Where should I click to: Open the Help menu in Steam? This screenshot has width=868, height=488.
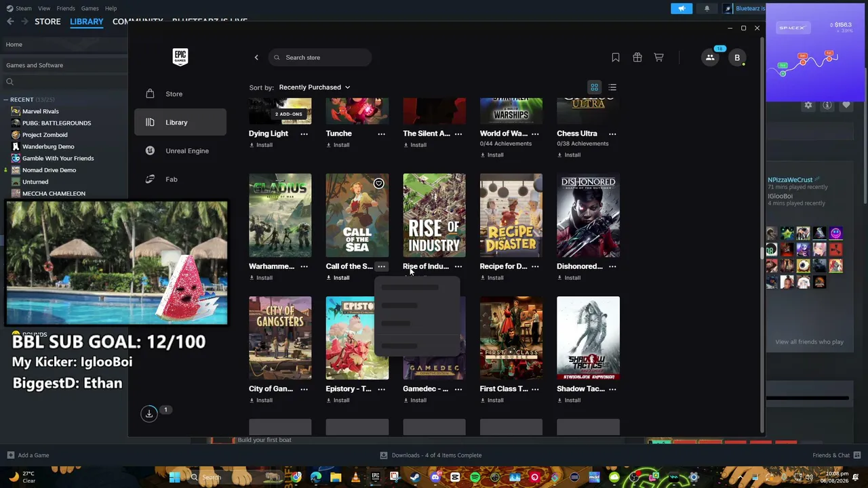111,8
